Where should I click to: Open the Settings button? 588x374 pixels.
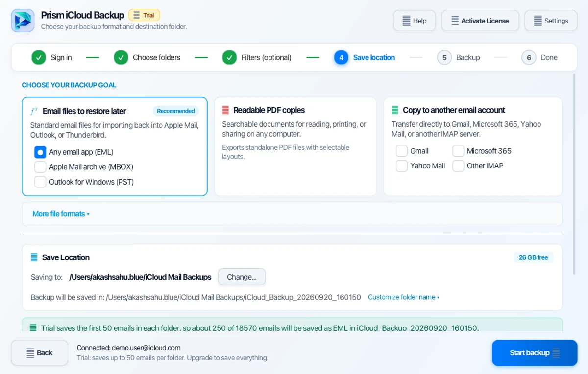pos(551,21)
